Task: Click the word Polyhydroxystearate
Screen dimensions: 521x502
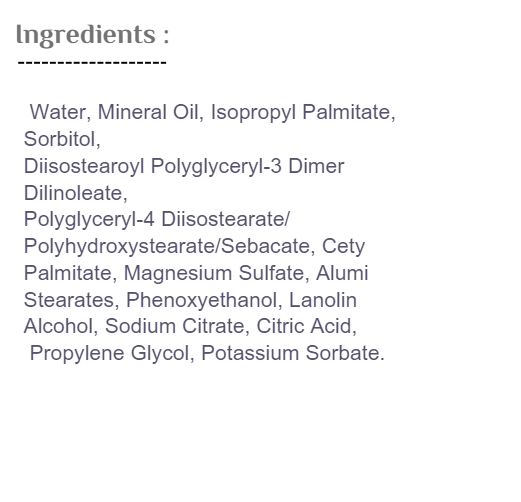Action: tap(120, 247)
